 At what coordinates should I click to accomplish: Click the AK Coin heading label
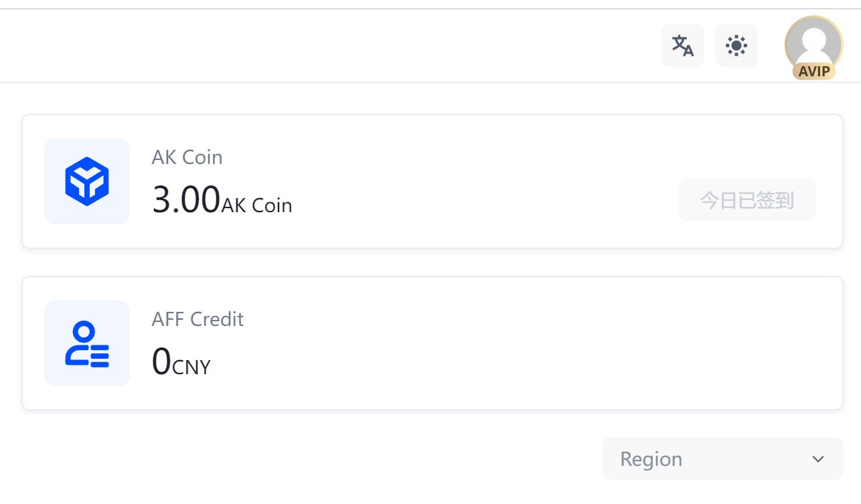click(187, 157)
